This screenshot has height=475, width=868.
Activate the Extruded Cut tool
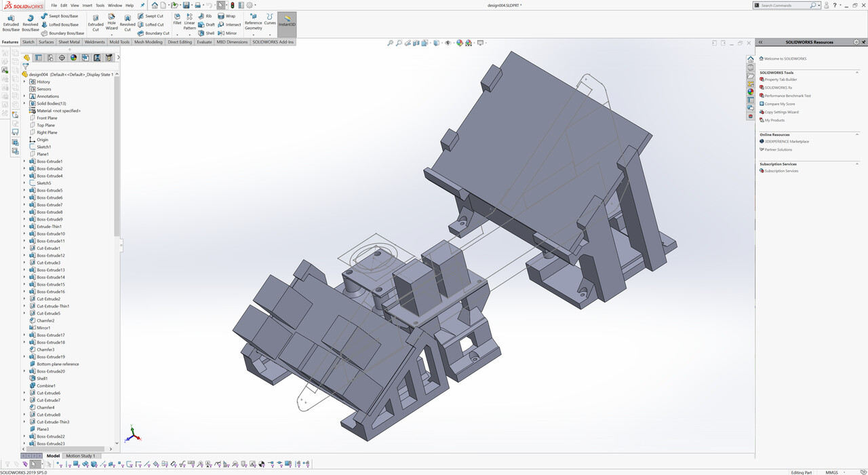96,22
